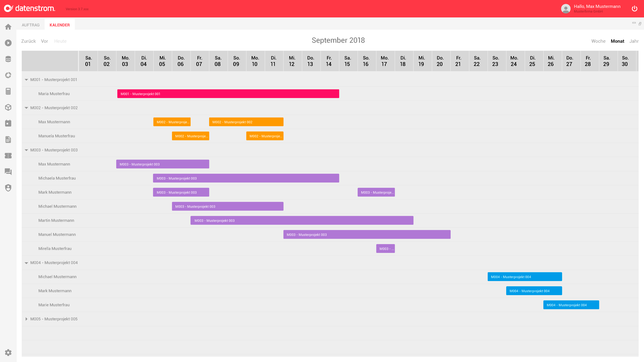The height and width of the screenshot is (362, 644).
Task: Click the Marie Musterfrau row label
Action: coord(54,305)
